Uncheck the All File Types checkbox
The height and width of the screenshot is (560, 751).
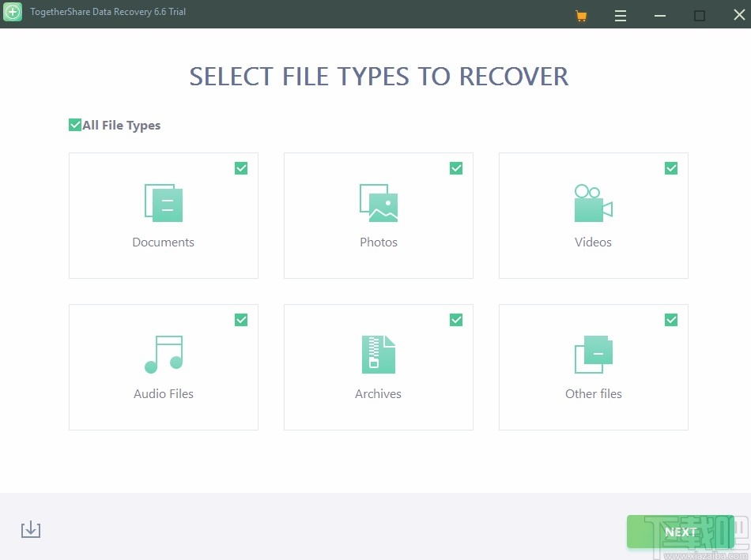click(x=75, y=124)
